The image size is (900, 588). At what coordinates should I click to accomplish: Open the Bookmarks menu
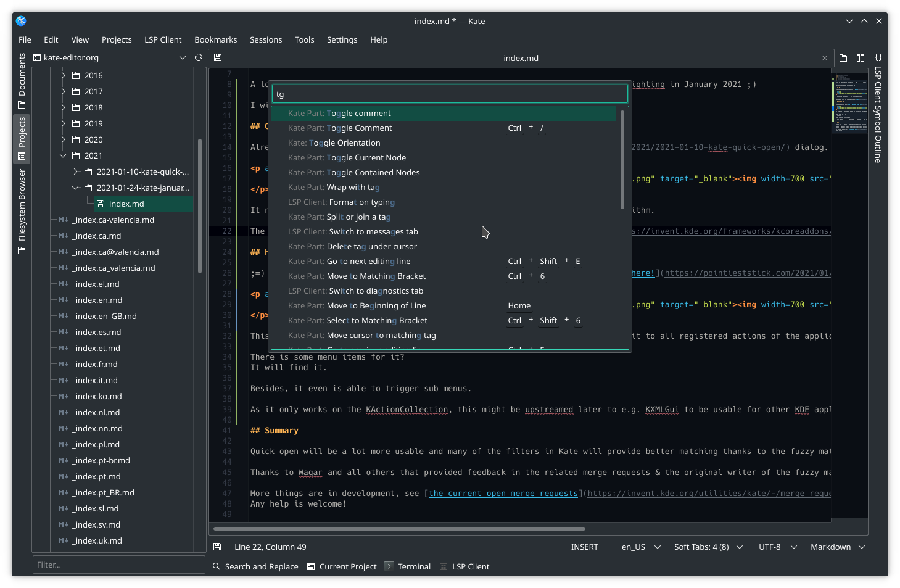click(x=216, y=39)
